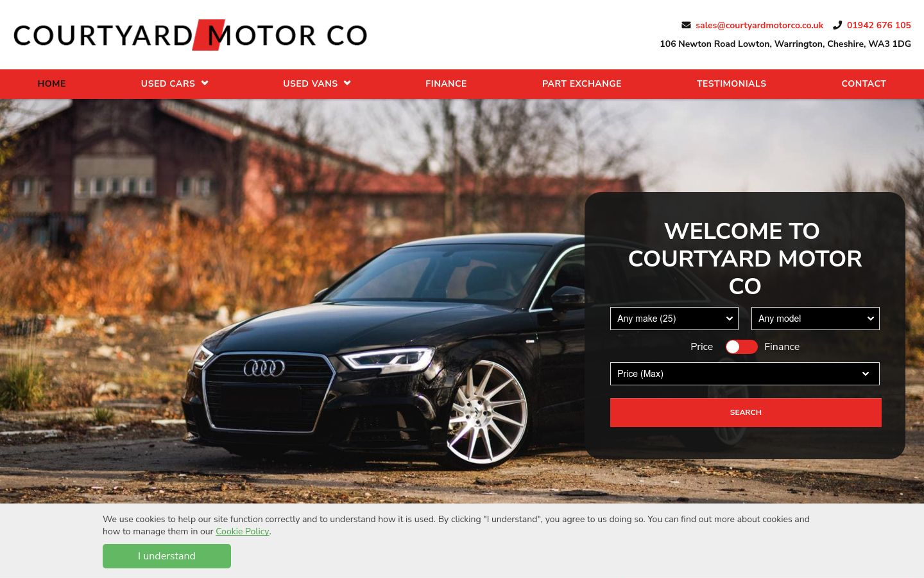924x578 pixels.
Task: Go to the Finance menu item
Action: pos(446,83)
